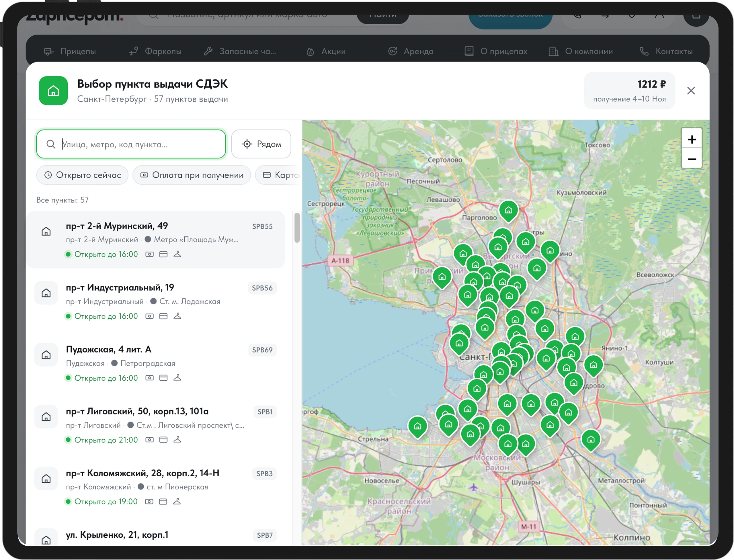Screen dimensions: 734x560
Task: Click the SPB1 code badge
Action: [x=265, y=412]
